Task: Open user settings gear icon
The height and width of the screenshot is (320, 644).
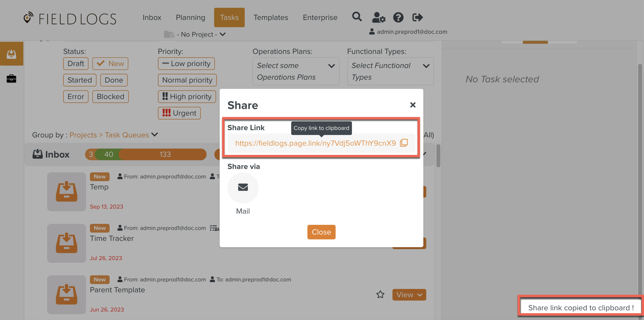Action: click(378, 18)
